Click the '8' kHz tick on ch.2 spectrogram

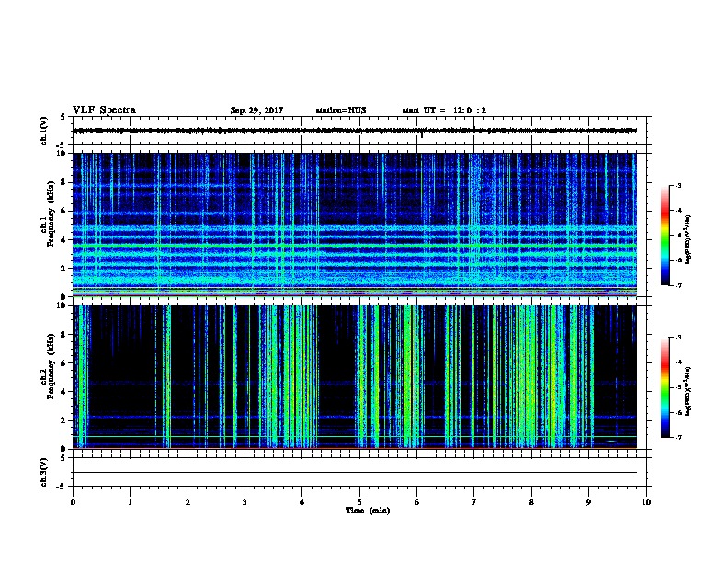tap(63, 335)
